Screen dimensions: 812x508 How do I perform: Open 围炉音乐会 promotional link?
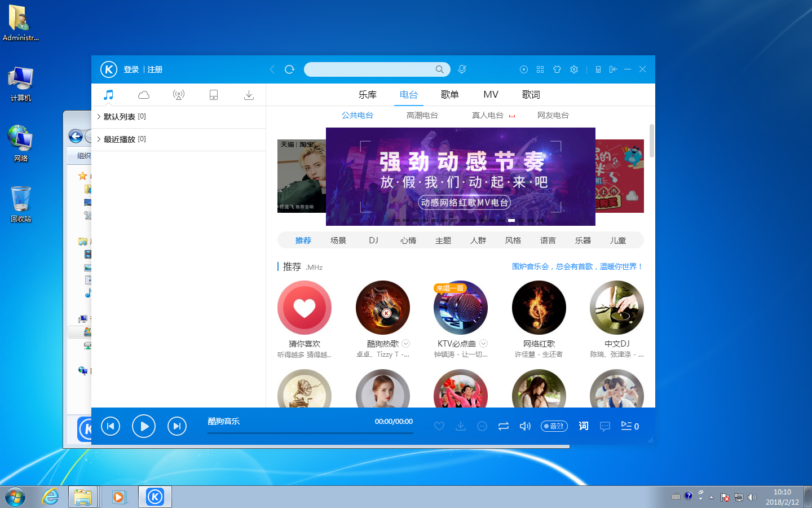pos(577,266)
